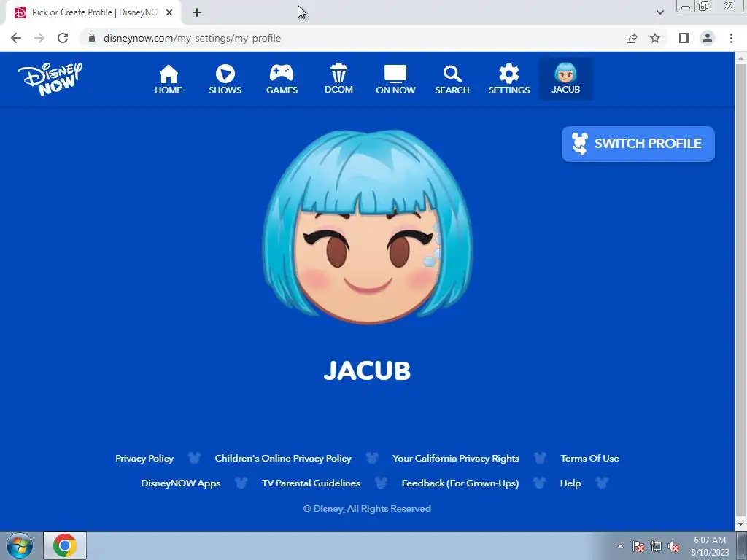Click the Chrome taskbar icon
This screenshot has height=560, width=747.
65,545
